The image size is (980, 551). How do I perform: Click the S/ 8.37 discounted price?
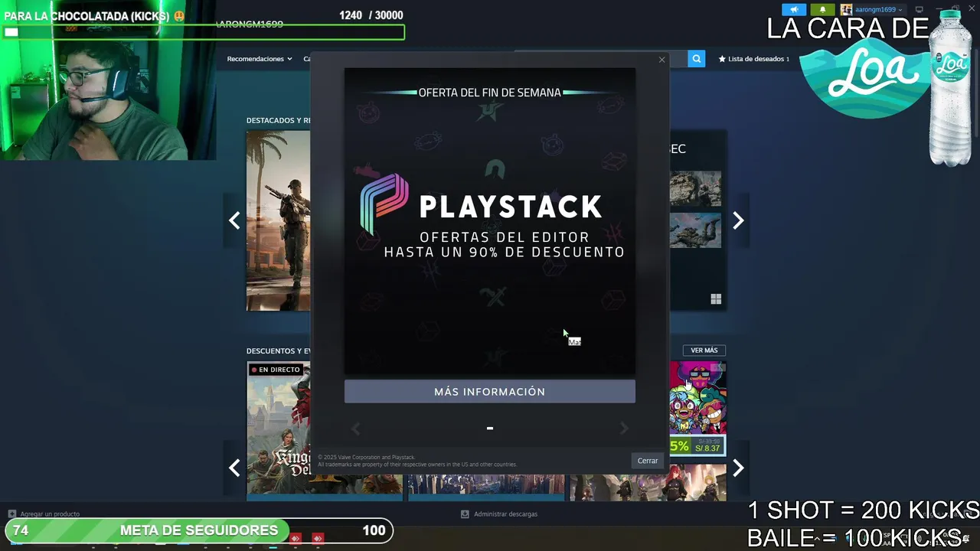(707, 448)
